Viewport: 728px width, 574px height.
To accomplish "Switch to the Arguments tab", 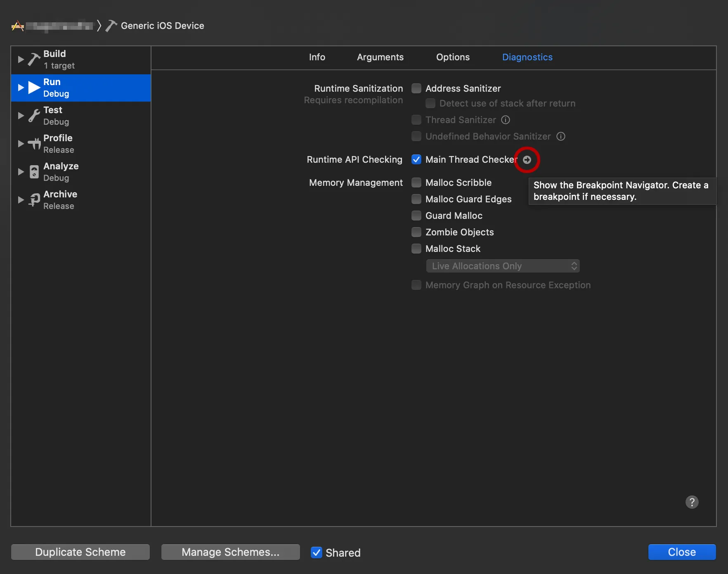I will click(380, 57).
